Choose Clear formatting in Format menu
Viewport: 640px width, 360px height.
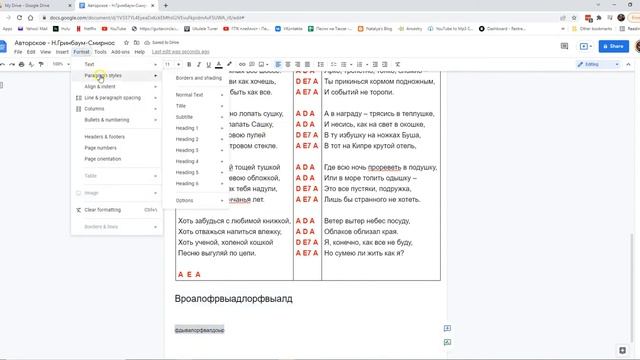(x=117, y=210)
